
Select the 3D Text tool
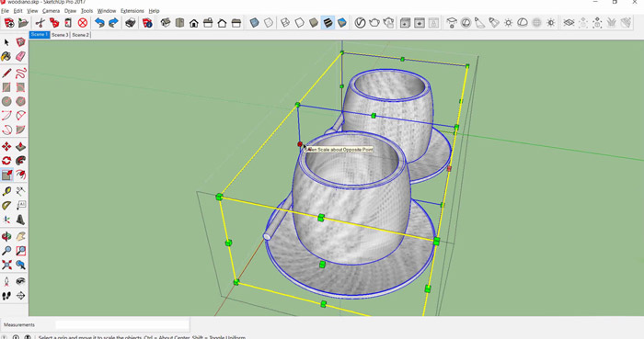tap(20, 220)
